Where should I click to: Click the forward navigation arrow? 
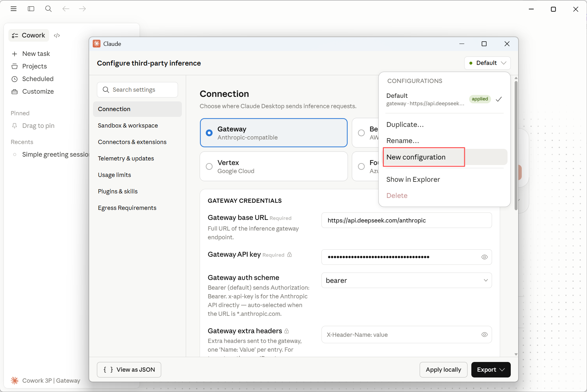(82, 9)
